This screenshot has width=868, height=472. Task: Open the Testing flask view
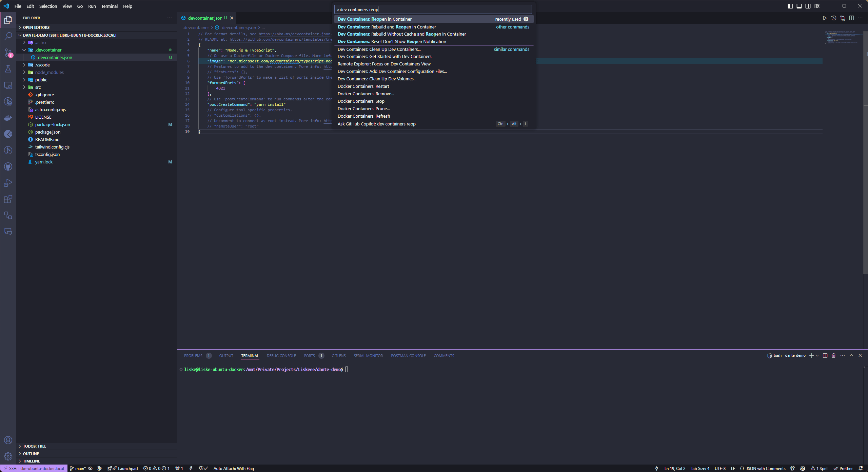pos(8,69)
